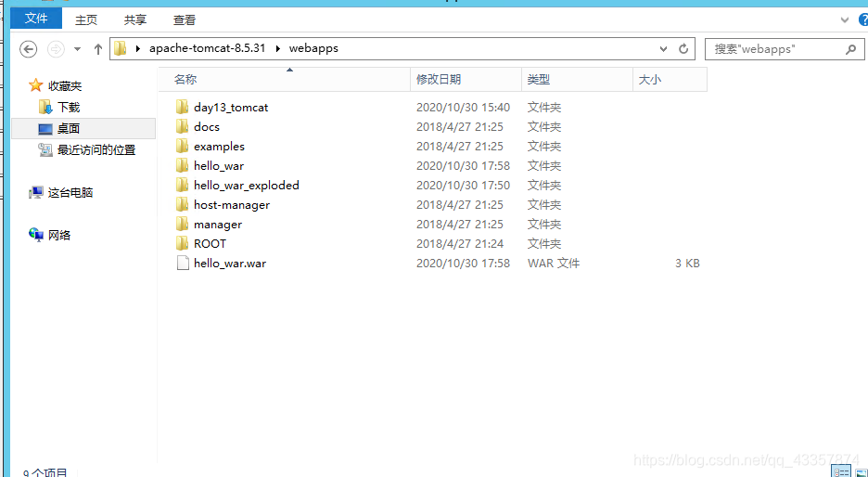The image size is (868, 477).
Task: Select the examples folder icon
Action: pyautogui.click(x=182, y=146)
